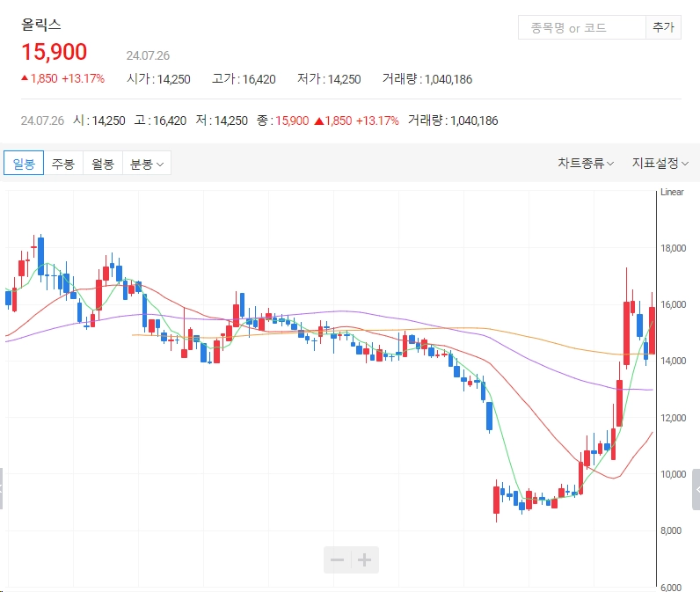The image size is (700, 592).
Task: Zoom in chart with plus icon
Action: coord(365,559)
